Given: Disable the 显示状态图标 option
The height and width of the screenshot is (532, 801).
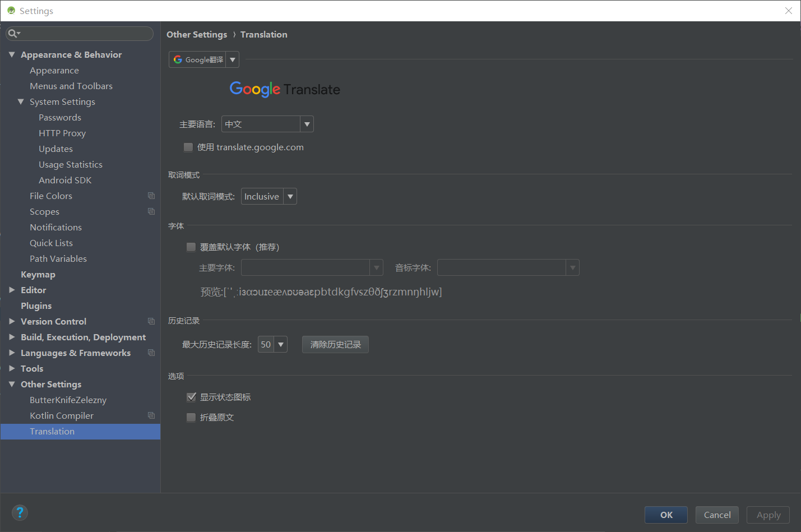Looking at the screenshot, I should 191,397.
